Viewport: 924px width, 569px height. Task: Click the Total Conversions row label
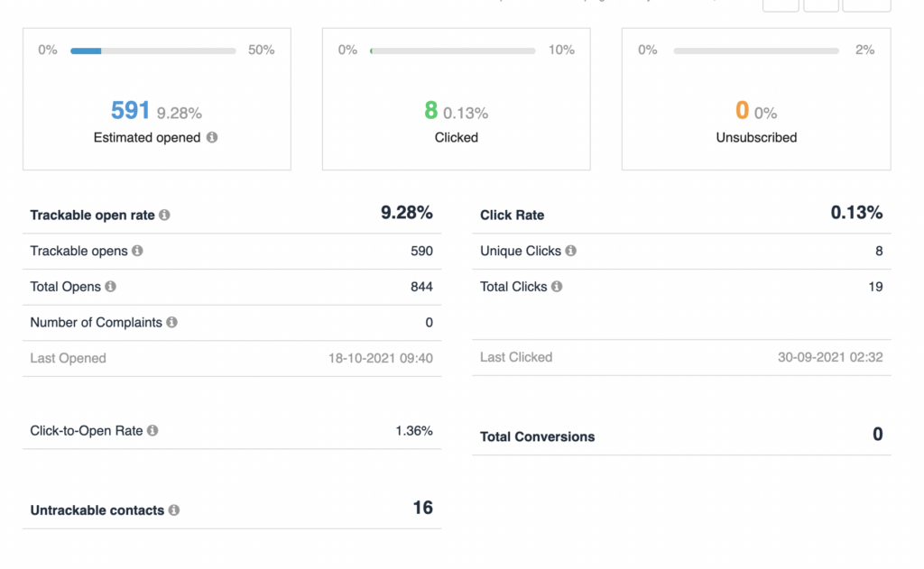coord(537,436)
